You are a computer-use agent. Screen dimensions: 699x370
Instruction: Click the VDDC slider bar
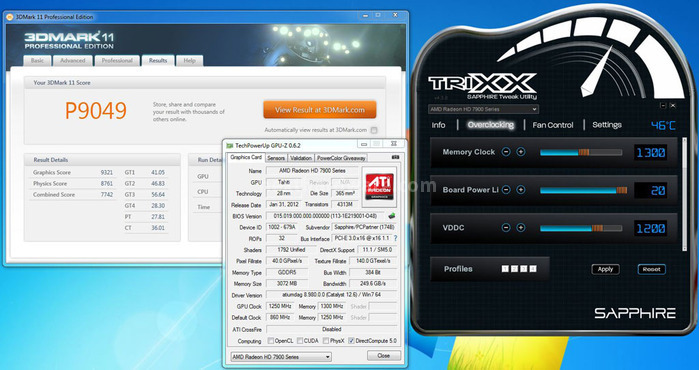(581, 228)
